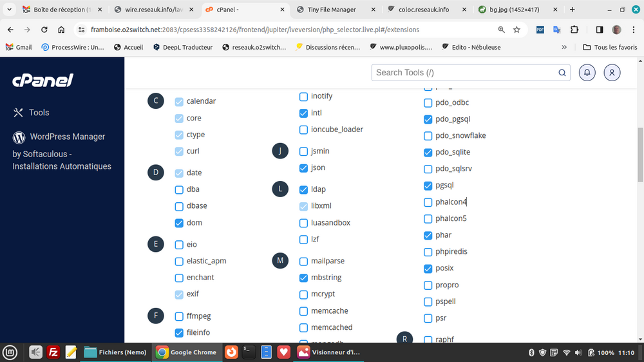644x362 pixels.
Task: Open a new browser tab
Action: [x=572, y=10]
